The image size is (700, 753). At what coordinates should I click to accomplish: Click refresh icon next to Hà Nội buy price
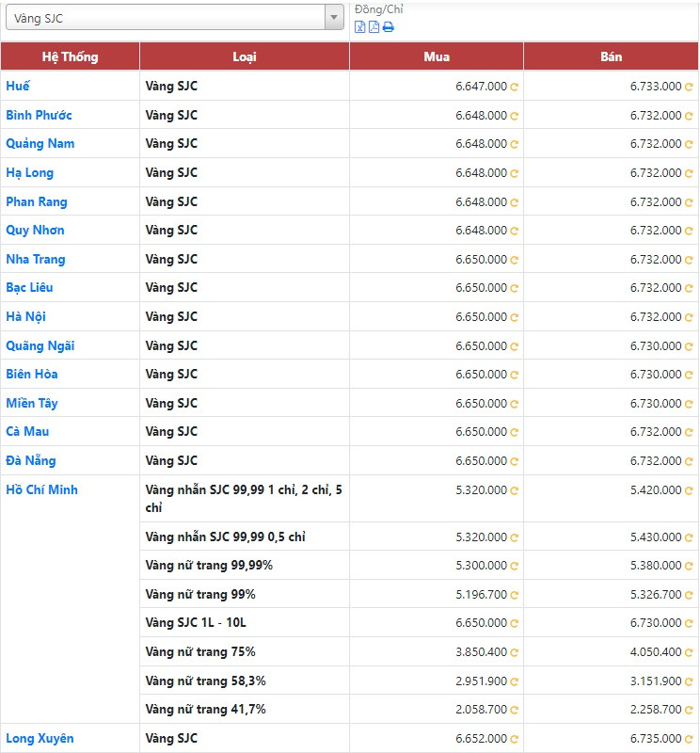tap(515, 317)
